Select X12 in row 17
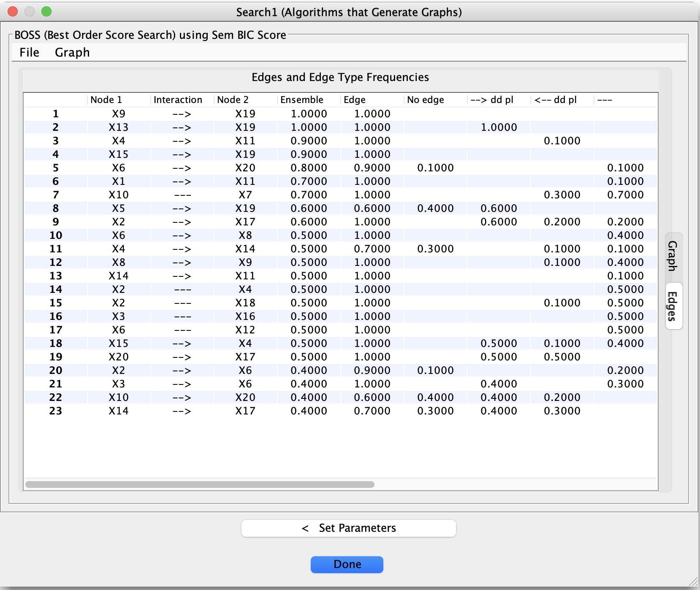Viewport: 700px width, 590px height. click(x=245, y=330)
